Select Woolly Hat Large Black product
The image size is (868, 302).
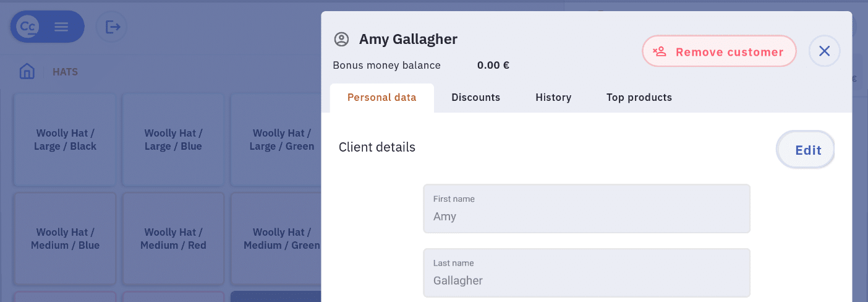(x=65, y=140)
